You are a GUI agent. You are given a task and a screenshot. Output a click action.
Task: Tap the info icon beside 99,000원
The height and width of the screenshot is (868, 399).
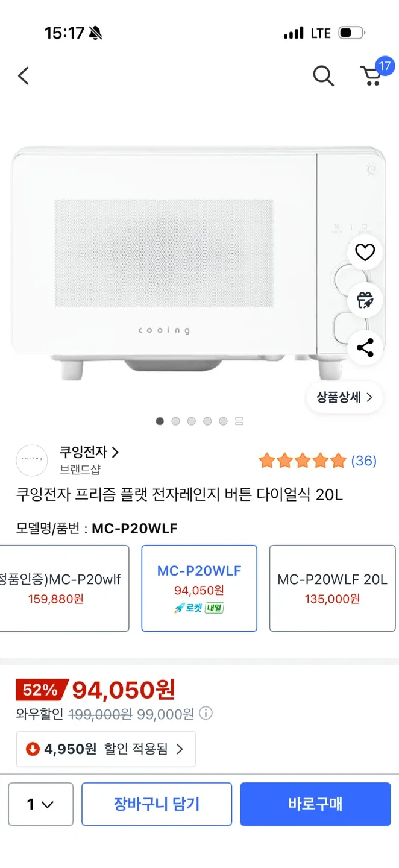coord(206,714)
